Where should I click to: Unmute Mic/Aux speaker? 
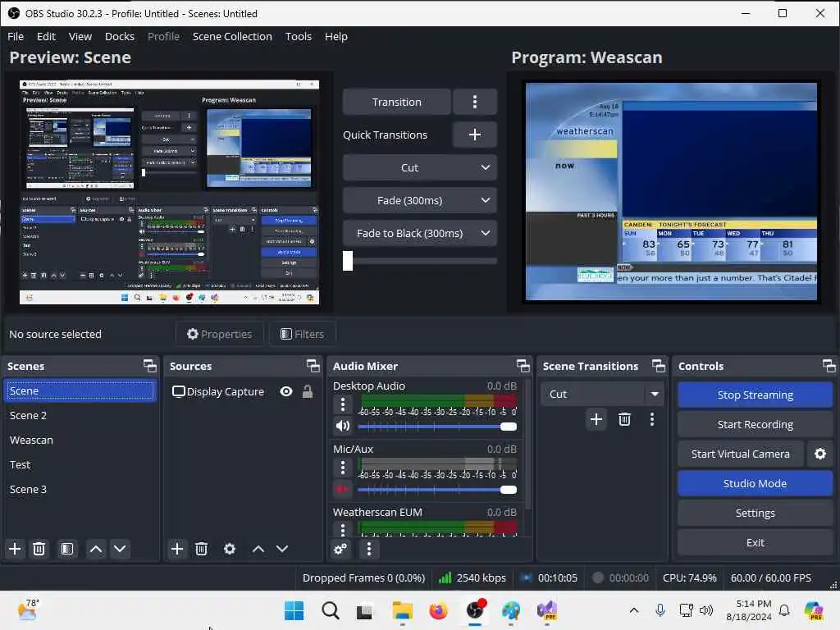pyautogui.click(x=343, y=489)
